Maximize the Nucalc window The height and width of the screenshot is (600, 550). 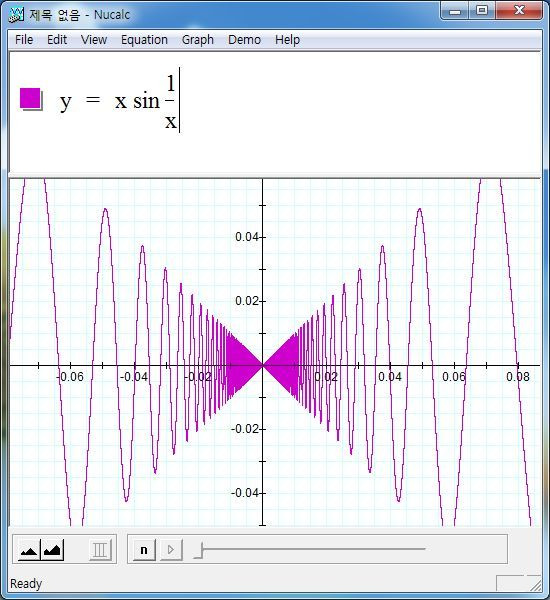(482, 11)
